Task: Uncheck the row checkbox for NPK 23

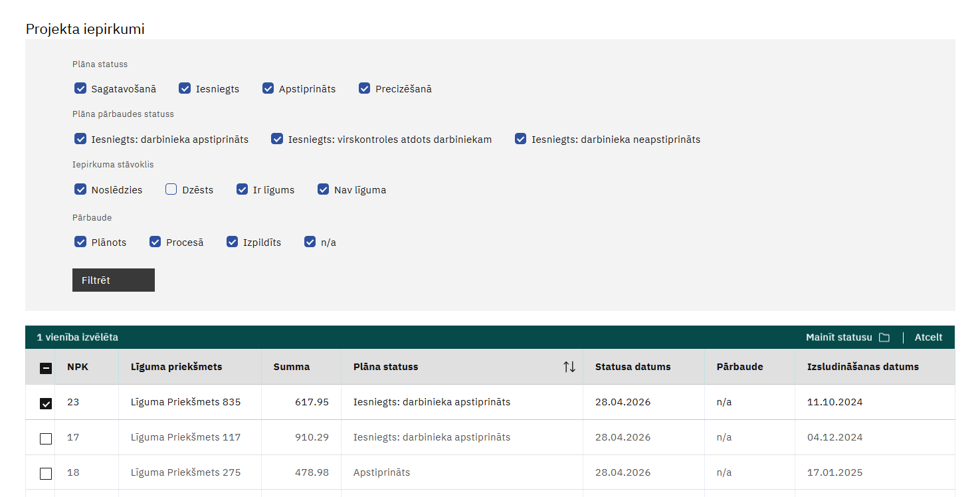Action: [46, 403]
